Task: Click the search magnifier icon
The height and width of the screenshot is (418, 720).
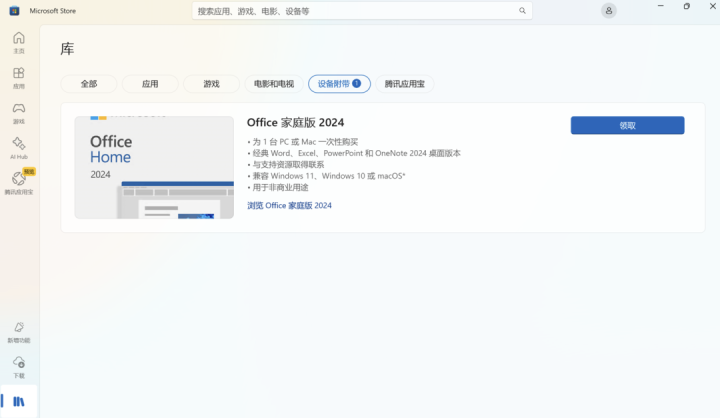Action: click(522, 11)
